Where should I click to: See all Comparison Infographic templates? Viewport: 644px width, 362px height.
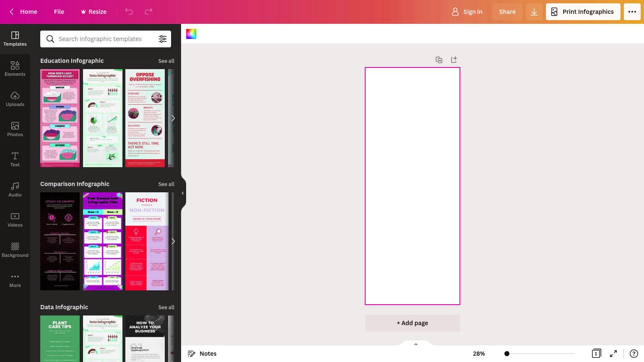[x=166, y=184]
